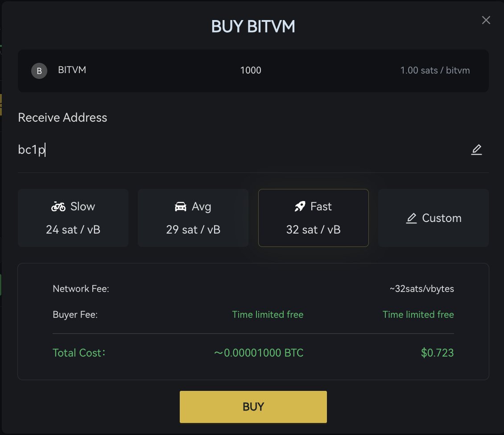Viewport: 504px width, 435px height.
Task: Click the BUY button
Action: point(253,407)
